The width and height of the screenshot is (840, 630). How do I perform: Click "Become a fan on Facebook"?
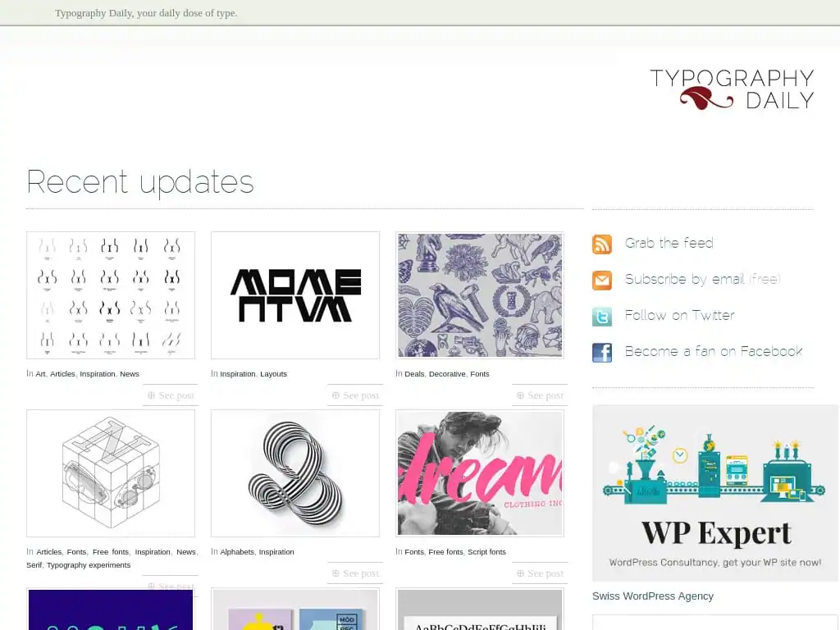[714, 351]
